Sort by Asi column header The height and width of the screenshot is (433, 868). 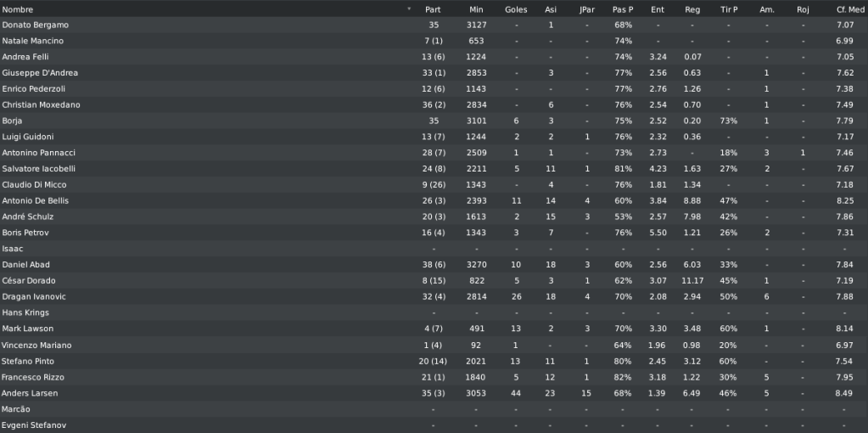click(551, 9)
